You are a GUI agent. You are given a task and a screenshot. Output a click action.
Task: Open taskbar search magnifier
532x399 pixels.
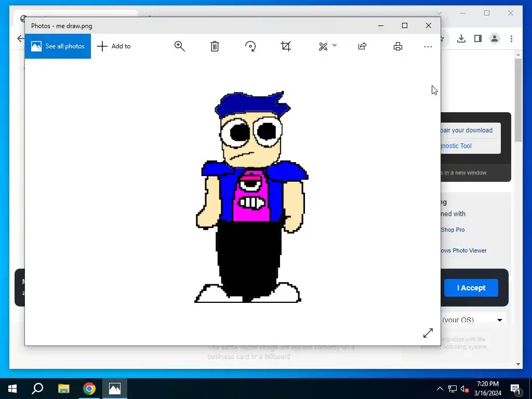pyautogui.click(x=37, y=389)
